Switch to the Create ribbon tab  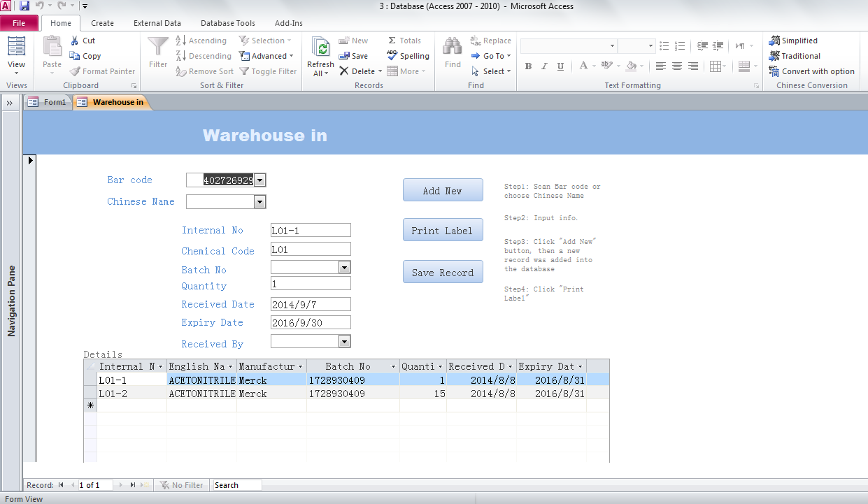[102, 23]
